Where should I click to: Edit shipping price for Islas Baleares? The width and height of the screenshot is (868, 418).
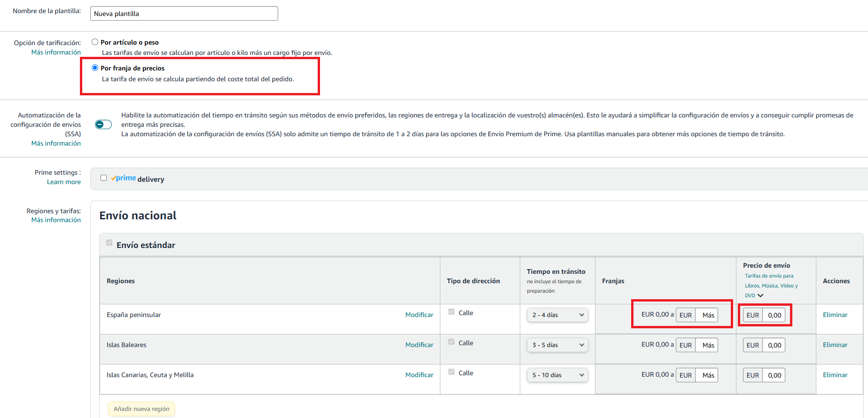(774, 345)
